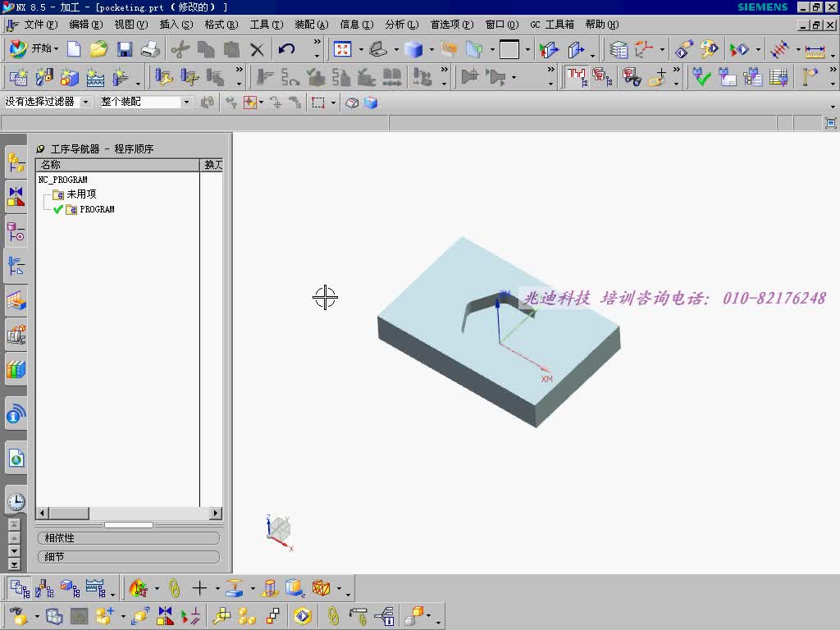840x630 pixels.
Task: Click the Create Program icon
Action: pos(18,77)
